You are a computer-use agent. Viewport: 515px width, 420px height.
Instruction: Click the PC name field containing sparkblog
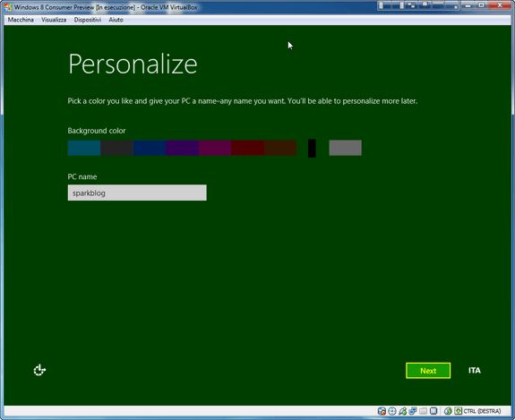pyautogui.click(x=137, y=193)
